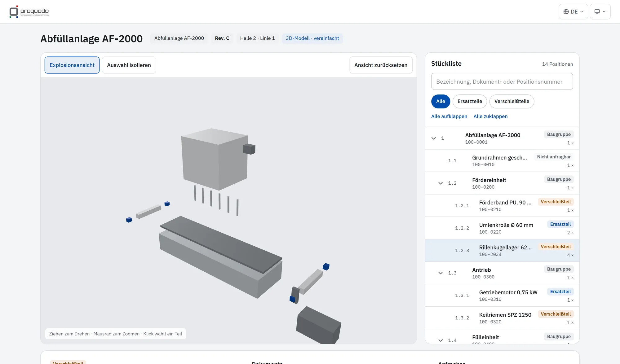The image size is (620, 364).
Task: Select Förderband PU row 1.2.1
Action: 502,205
